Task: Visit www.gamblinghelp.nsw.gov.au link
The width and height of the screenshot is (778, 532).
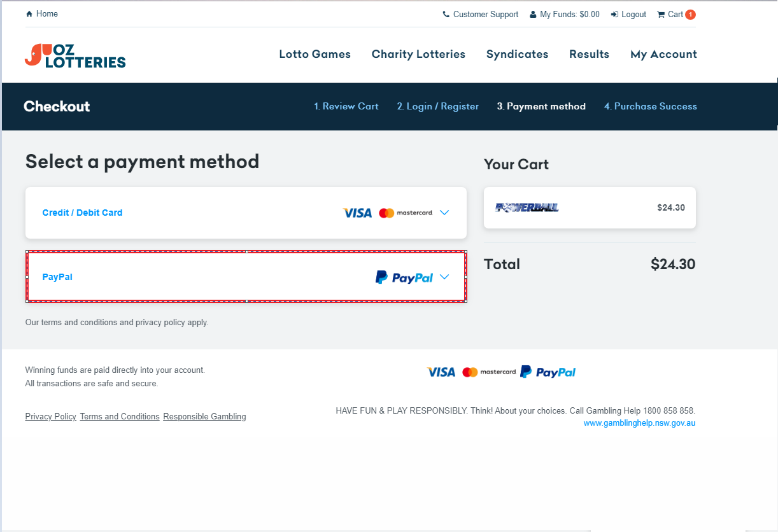Action: (x=639, y=423)
